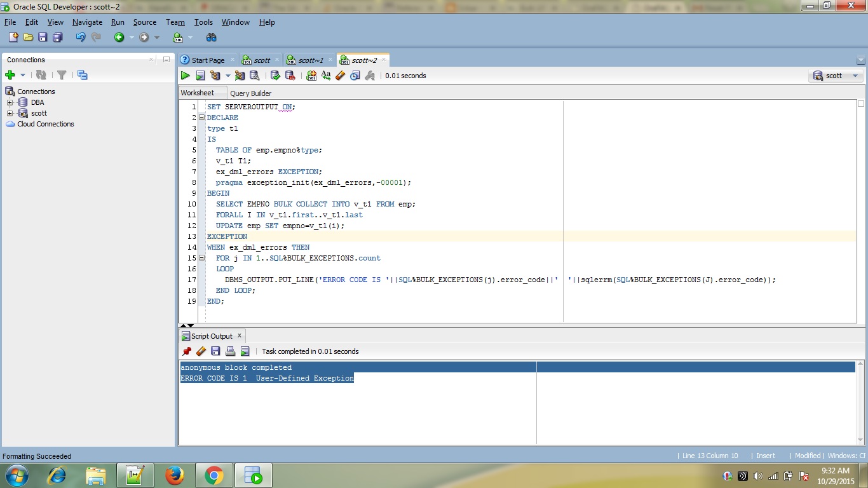Image resolution: width=868 pixels, height=488 pixels.
Task: Click the binoculars Find DB Object icon
Action: 212,37
